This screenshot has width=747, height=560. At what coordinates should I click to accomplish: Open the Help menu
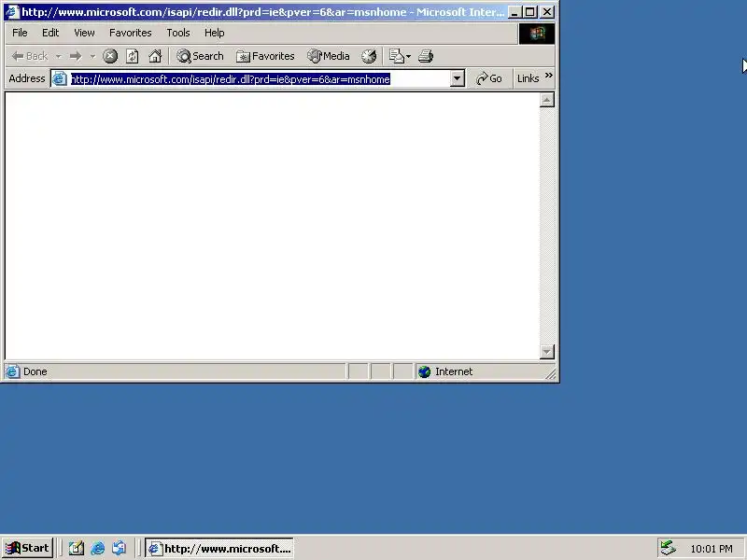[x=215, y=33]
